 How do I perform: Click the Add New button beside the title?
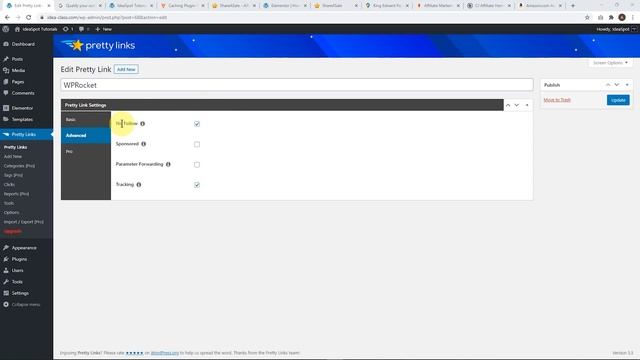[x=126, y=69]
